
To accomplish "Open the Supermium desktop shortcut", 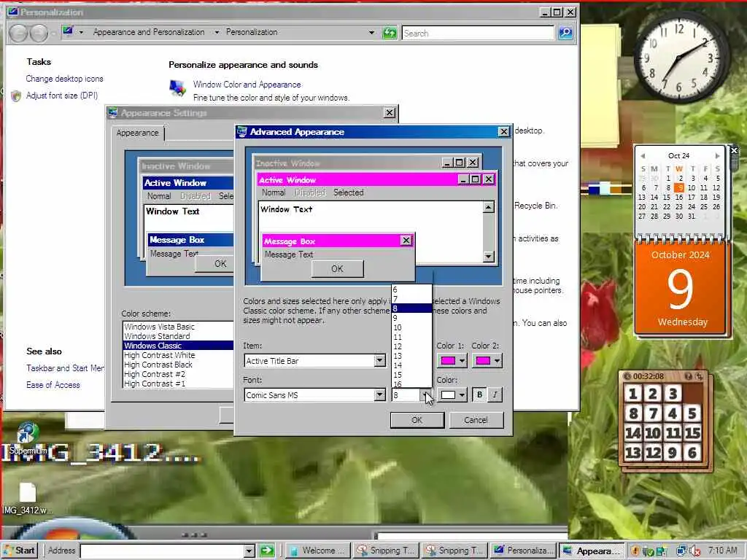I will coord(27,438).
